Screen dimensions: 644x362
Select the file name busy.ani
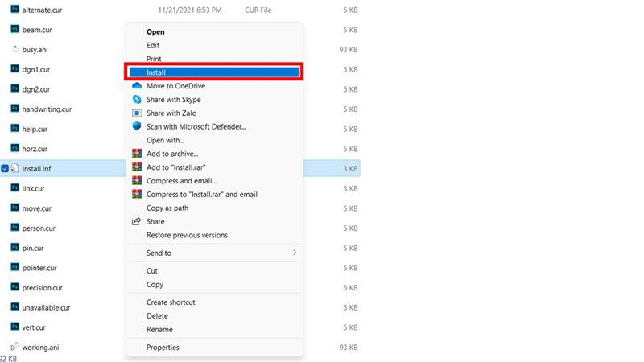(35, 50)
